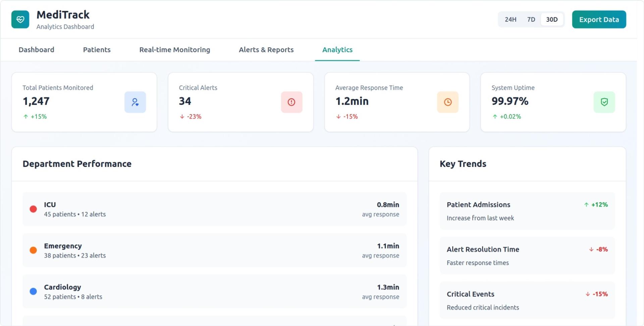Click the Analytics Dashboard subtitle
This screenshot has width=644, height=326.
tap(65, 27)
